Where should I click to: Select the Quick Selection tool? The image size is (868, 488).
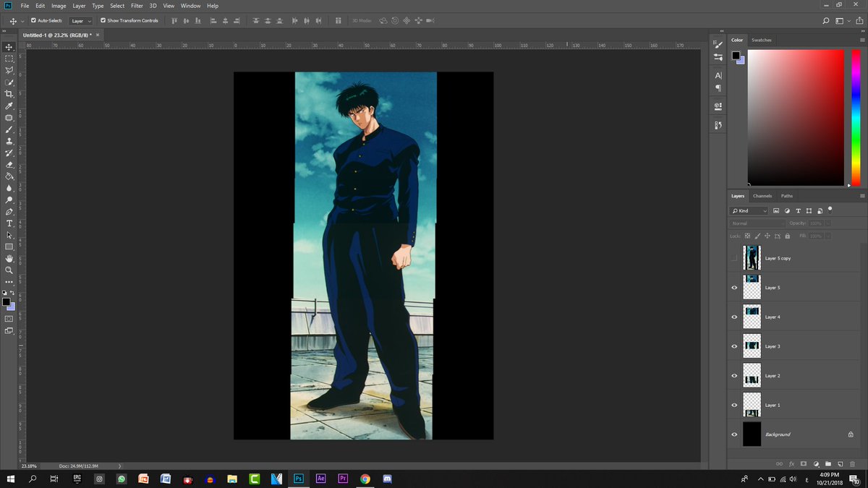point(9,82)
